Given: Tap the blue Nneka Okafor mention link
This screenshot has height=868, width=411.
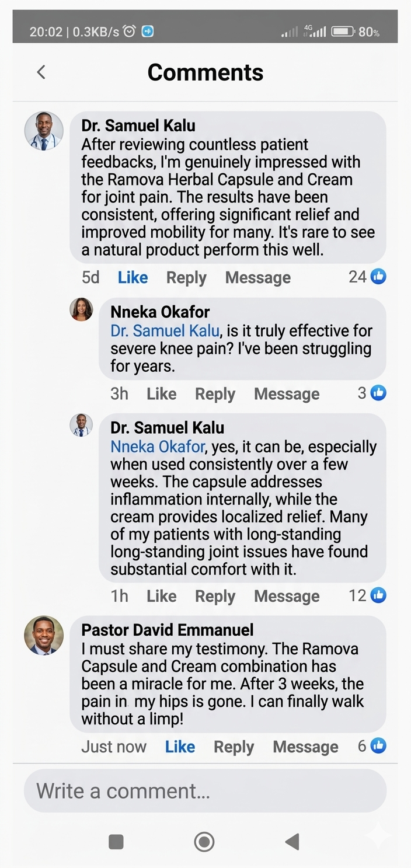Looking at the screenshot, I should pyautogui.click(x=158, y=447).
